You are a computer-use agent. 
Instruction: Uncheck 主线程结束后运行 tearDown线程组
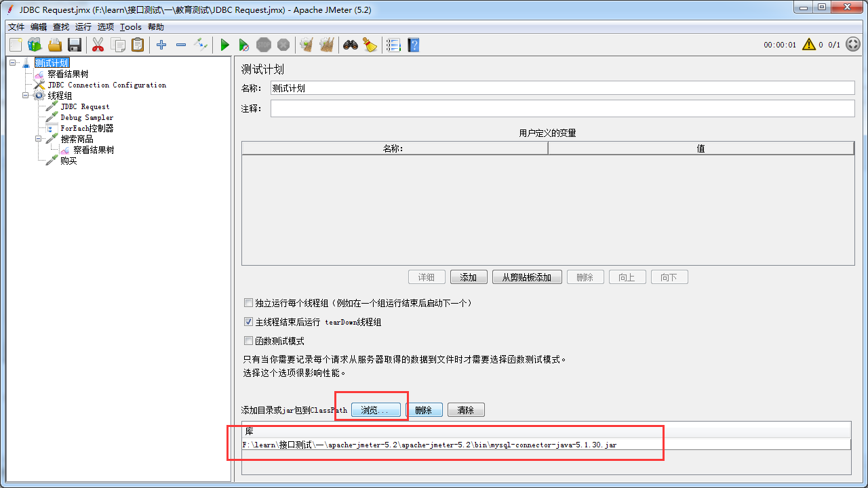click(x=248, y=322)
